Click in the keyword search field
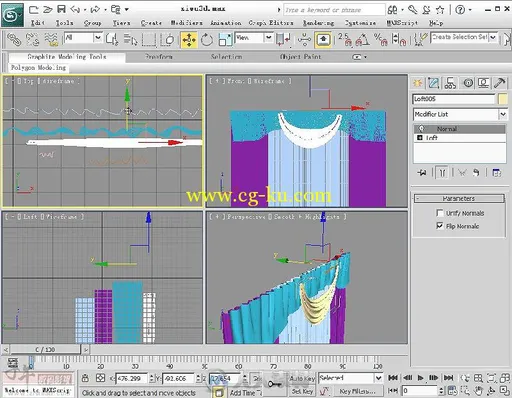Screen dimensions: 512x398 tap(334, 10)
